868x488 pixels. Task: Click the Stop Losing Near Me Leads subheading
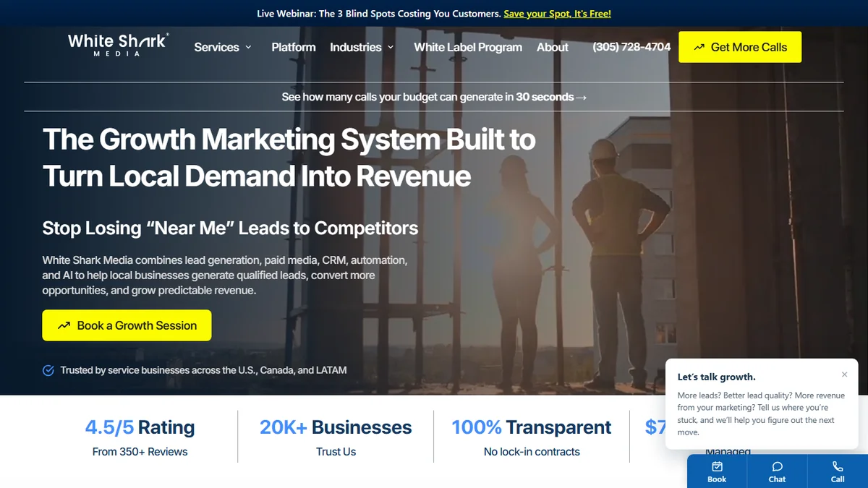(230, 228)
